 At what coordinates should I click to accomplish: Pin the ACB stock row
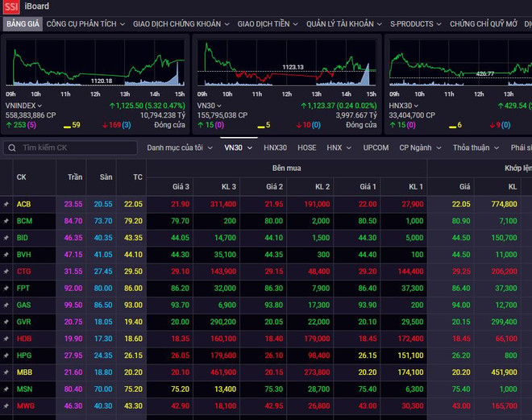(6, 205)
